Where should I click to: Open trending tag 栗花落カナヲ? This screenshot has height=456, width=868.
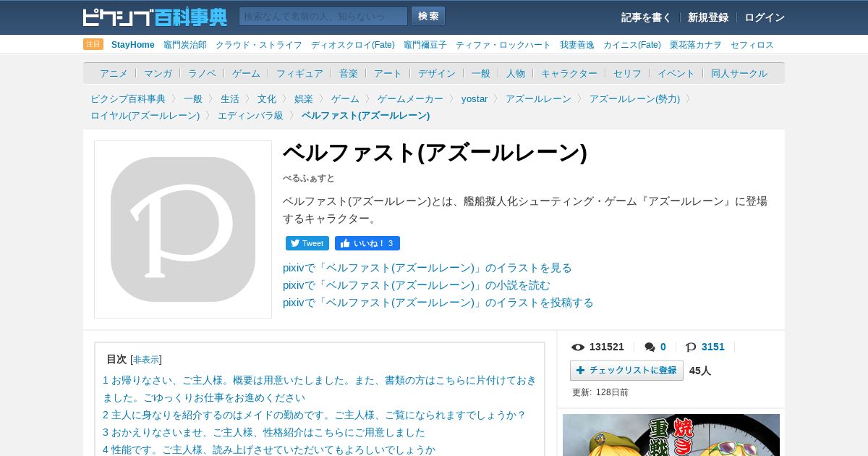click(x=696, y=45)
